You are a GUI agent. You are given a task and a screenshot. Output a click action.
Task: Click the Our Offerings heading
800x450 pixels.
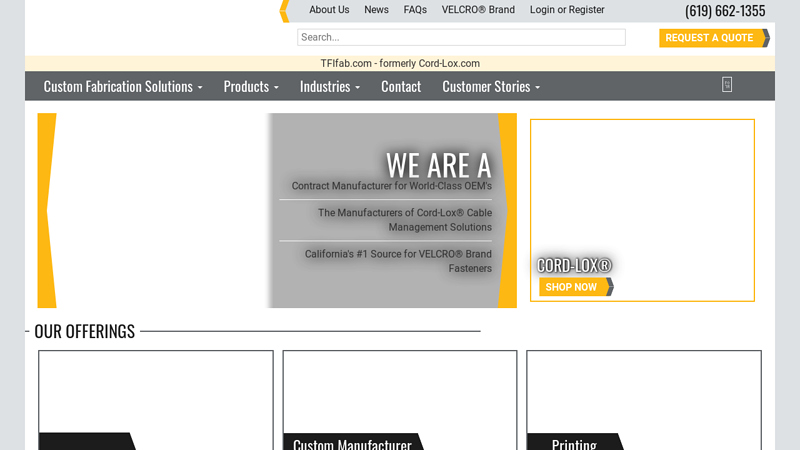(85, 331)
